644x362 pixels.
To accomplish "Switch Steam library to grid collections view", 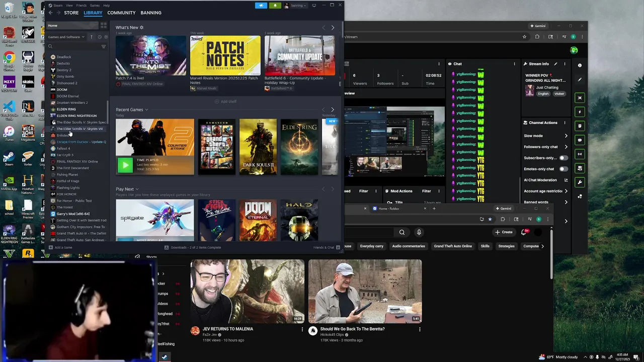I will [103, 26].
